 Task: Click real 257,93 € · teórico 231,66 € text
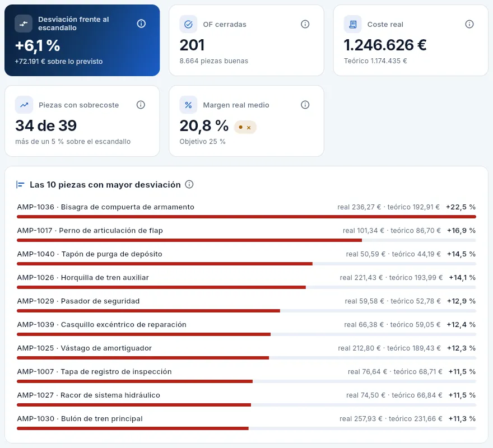(391, 419)
